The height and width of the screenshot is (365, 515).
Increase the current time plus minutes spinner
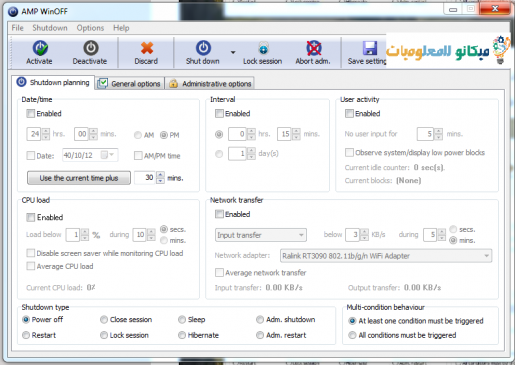tap(160, 175)
